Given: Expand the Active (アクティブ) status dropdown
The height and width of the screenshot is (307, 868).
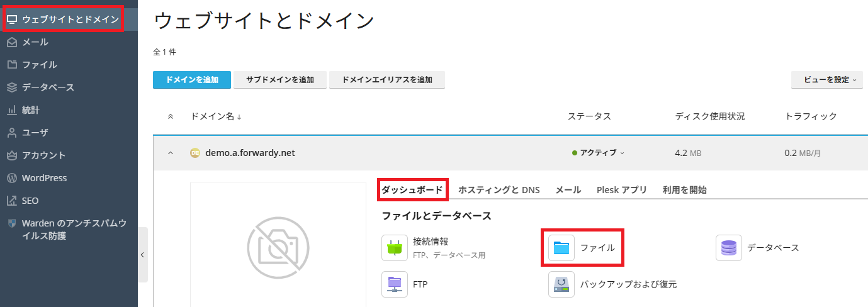Looking at the screenshot, I should (x=598, y=153).
